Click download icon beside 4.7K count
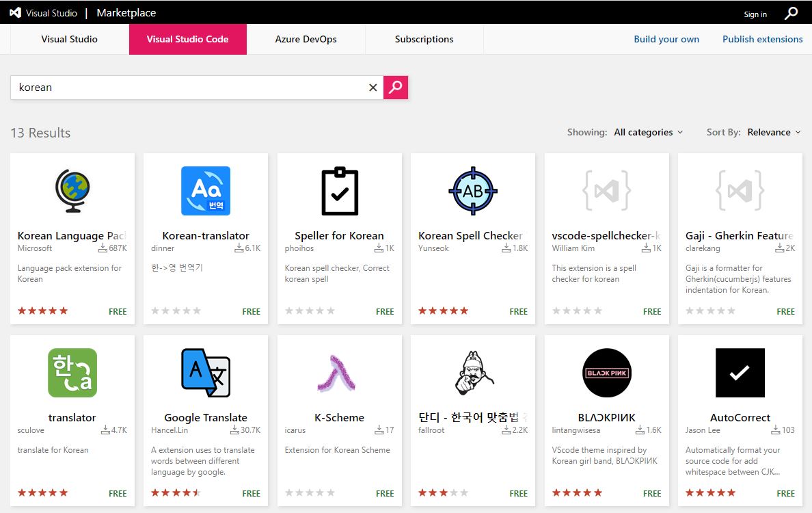This screenshot has height=513, width=812. [105, 430]
